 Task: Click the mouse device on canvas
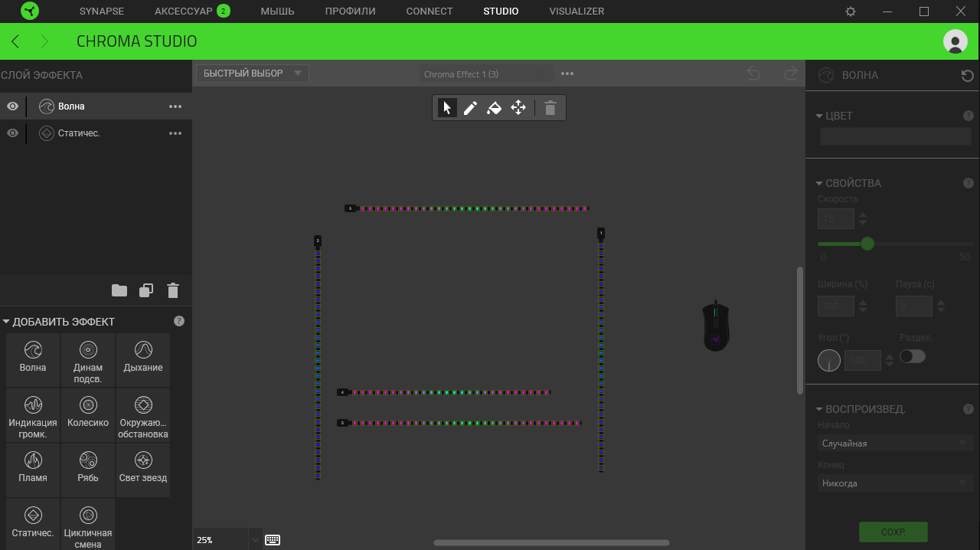click(716, 326)
